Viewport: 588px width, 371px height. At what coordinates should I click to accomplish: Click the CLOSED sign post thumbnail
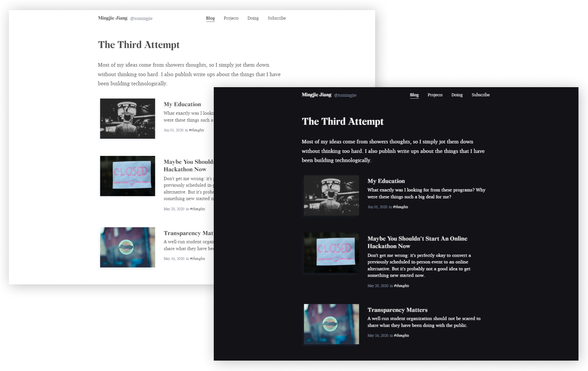128,175
